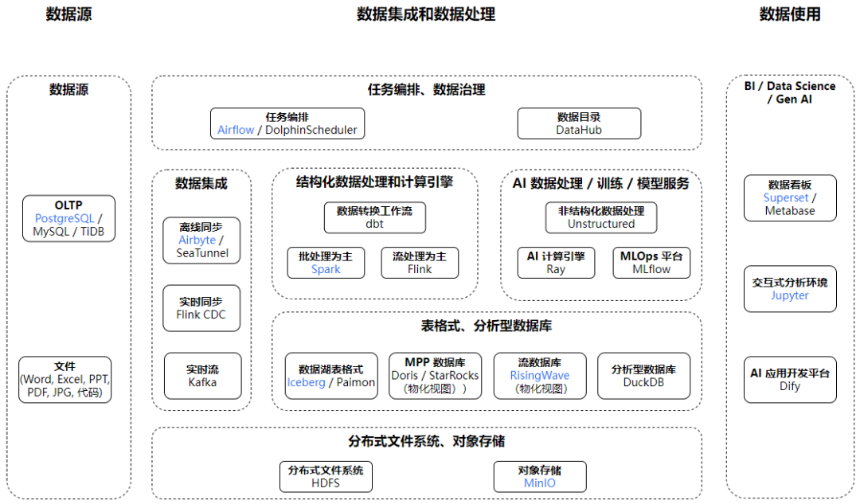Click the 数据集成和数据处理 page heading
Viewport: 860px width, 504px height.
pyautogui.click(x=426, y=14)
